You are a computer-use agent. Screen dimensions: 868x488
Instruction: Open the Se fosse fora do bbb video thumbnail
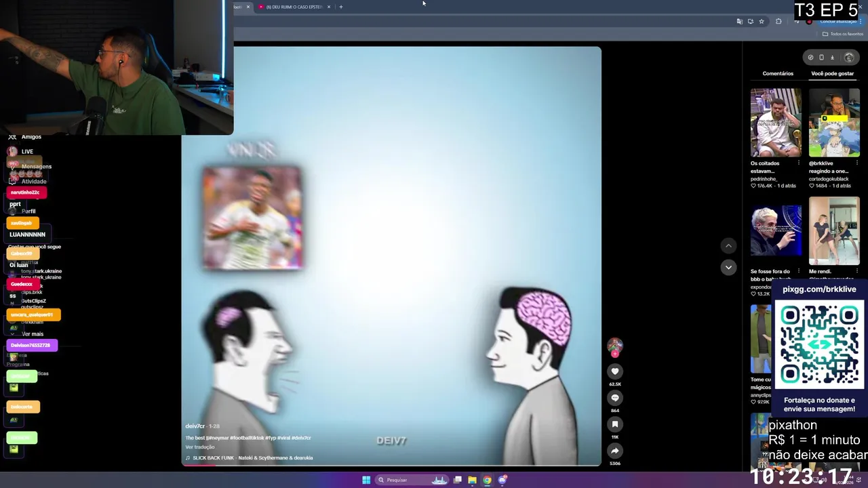click(776, 231)
